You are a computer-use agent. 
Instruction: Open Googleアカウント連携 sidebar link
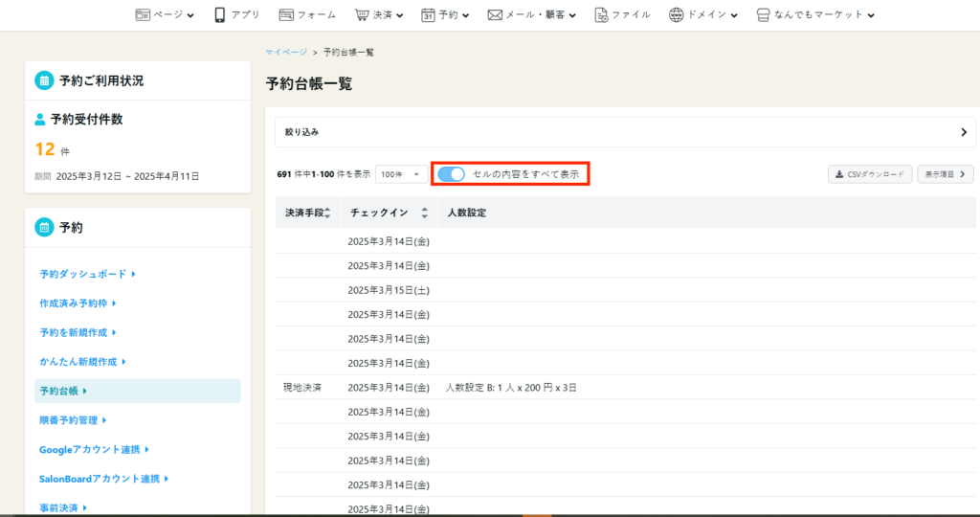click(94, 449)
